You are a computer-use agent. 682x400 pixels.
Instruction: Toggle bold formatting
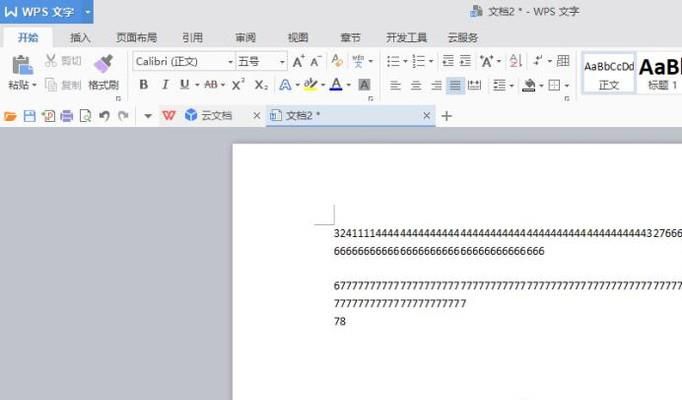(x=144, y=85)
